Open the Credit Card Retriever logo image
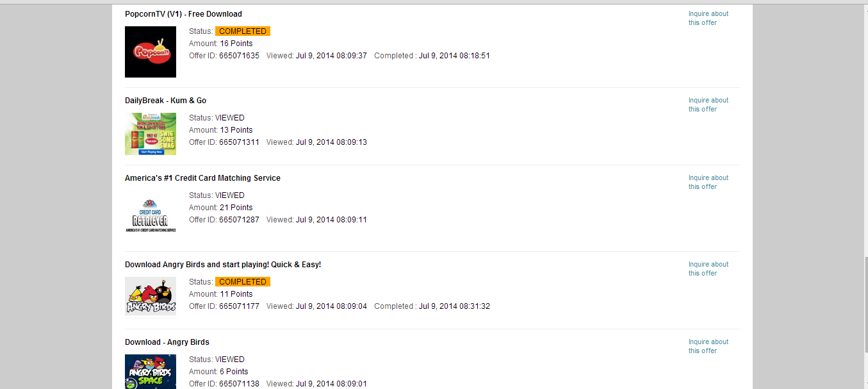This screenshot has height=389, width=868. [151, 216]
